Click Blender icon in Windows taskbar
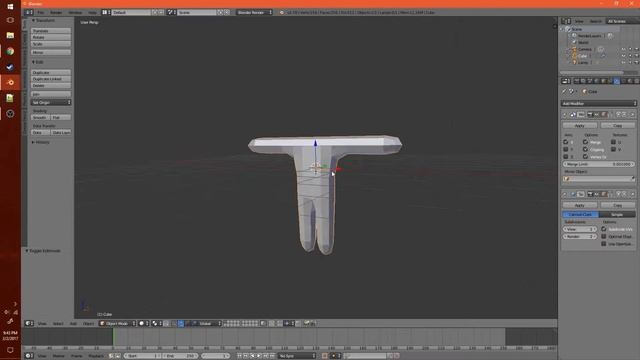This screenshot has width=640, height=360. (x=10, y=82)
